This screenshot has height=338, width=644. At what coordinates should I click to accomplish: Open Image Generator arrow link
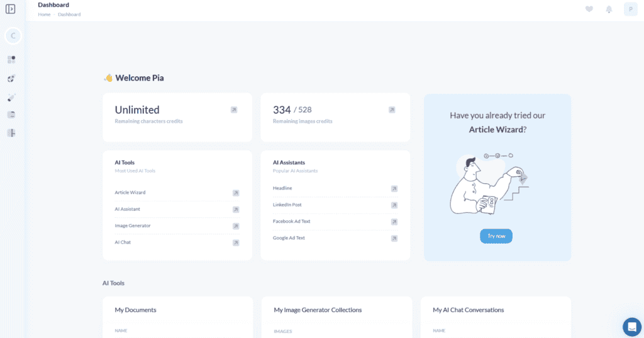pos(236,226)
